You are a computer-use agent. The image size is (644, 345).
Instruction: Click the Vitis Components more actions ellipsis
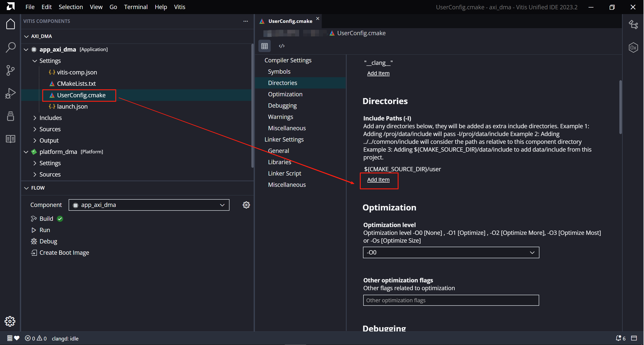coord(246,21)
